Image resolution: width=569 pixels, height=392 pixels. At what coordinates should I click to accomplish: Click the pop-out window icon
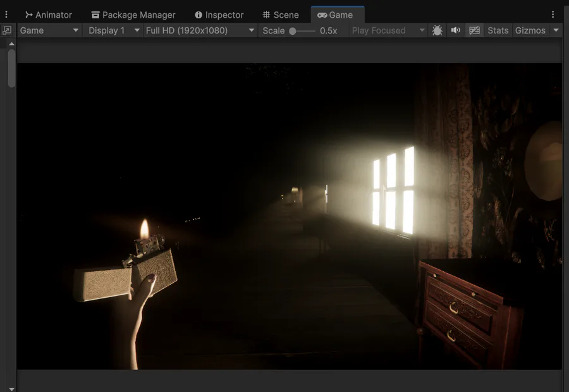click(7, 30)
